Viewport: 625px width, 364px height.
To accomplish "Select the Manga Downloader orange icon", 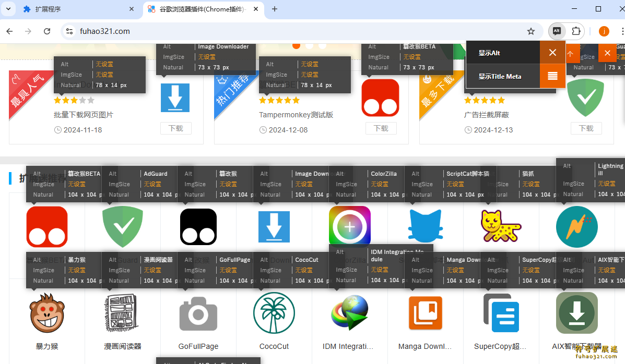I will (x=426, y=313).
